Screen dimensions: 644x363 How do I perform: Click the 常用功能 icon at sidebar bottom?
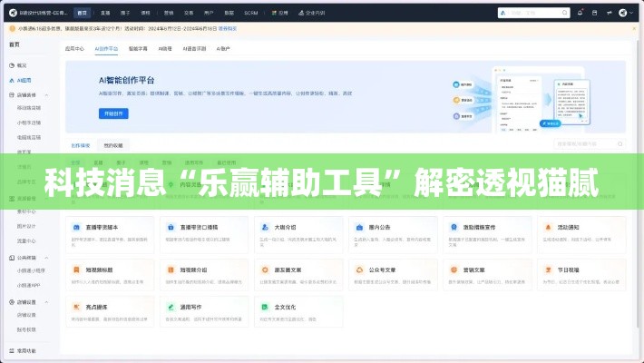click(12, 350)
